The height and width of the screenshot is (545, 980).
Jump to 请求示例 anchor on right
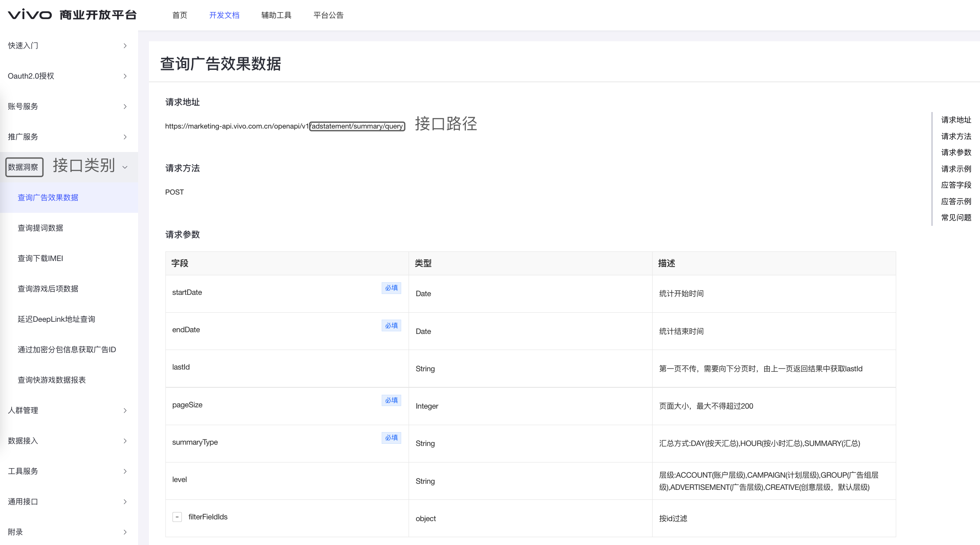tap(956, 169)
